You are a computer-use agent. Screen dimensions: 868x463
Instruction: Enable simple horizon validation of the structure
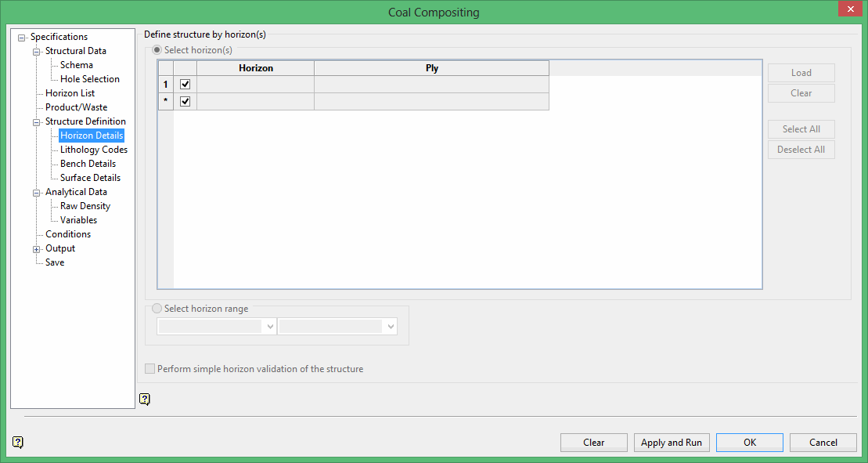pos(150,369)
